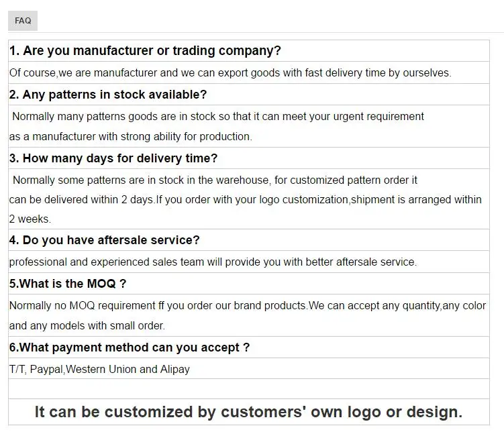Click the word "Alipay" in payment methods
The width and height of the screenshot is (504, 432).
(x=175, y=370)
